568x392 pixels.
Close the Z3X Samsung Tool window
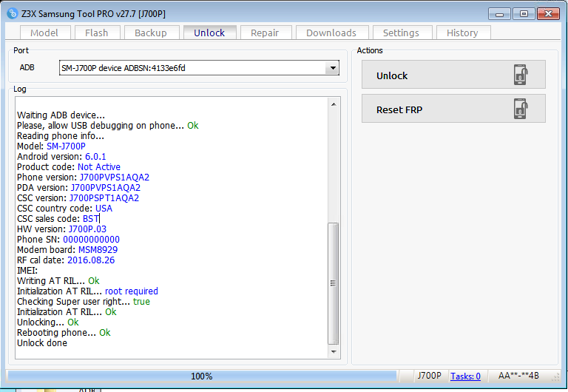tap(549, 14)
